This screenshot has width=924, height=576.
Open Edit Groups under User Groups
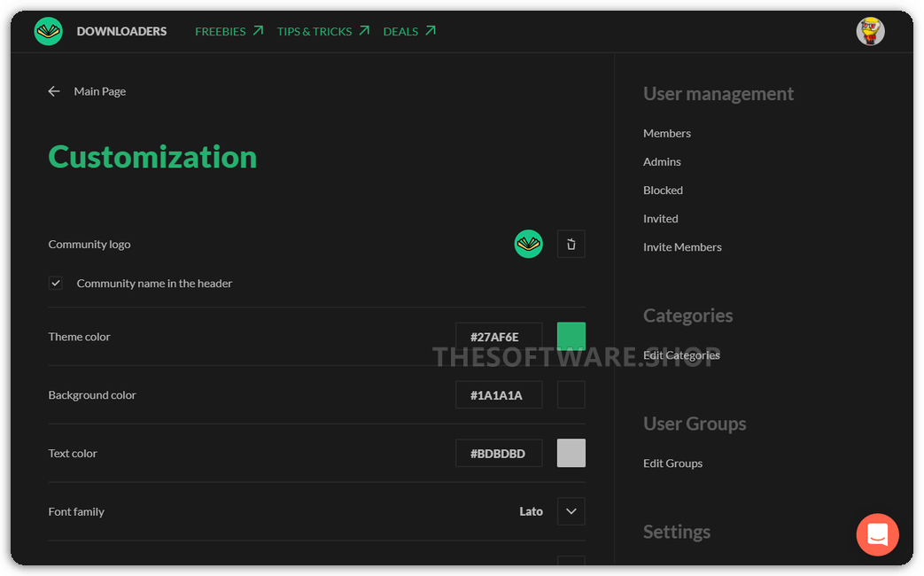click(x=672, y=463)
